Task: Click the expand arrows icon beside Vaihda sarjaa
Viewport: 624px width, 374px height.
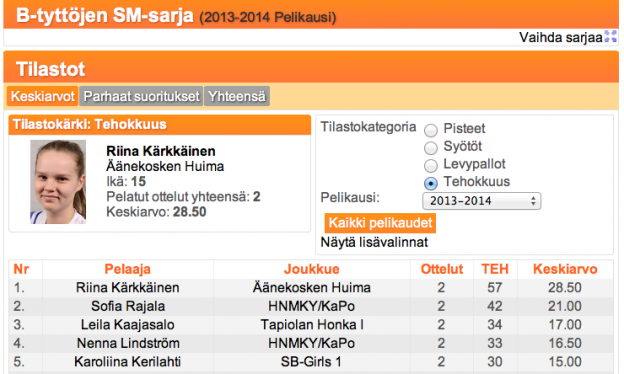Action: (610, 37)
